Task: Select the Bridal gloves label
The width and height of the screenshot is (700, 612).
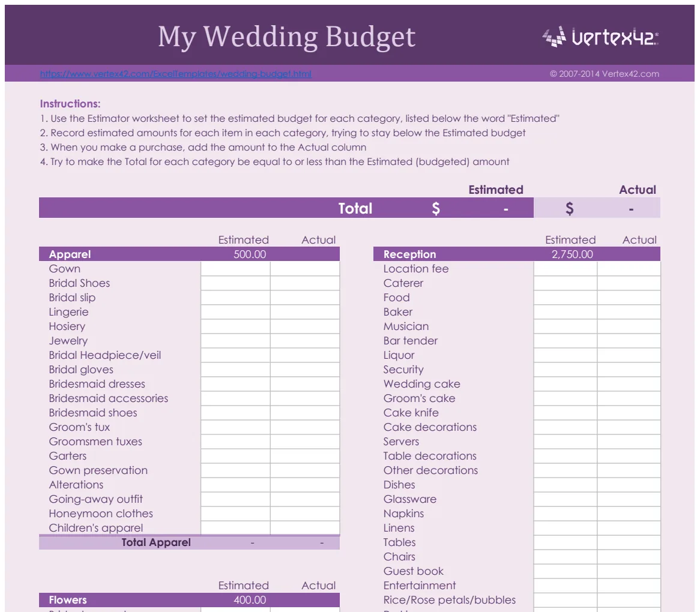Action: pos(81,370)
